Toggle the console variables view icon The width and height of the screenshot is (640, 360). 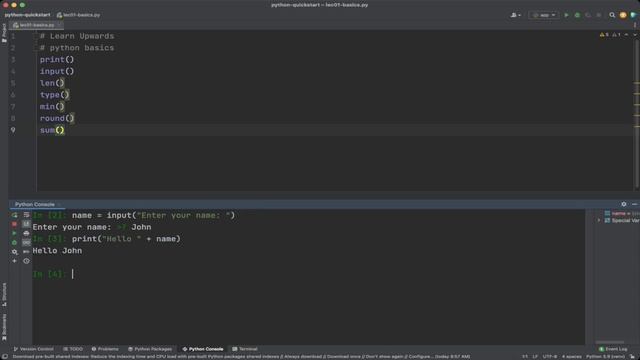pyautogui.click(x=27, y=242)
